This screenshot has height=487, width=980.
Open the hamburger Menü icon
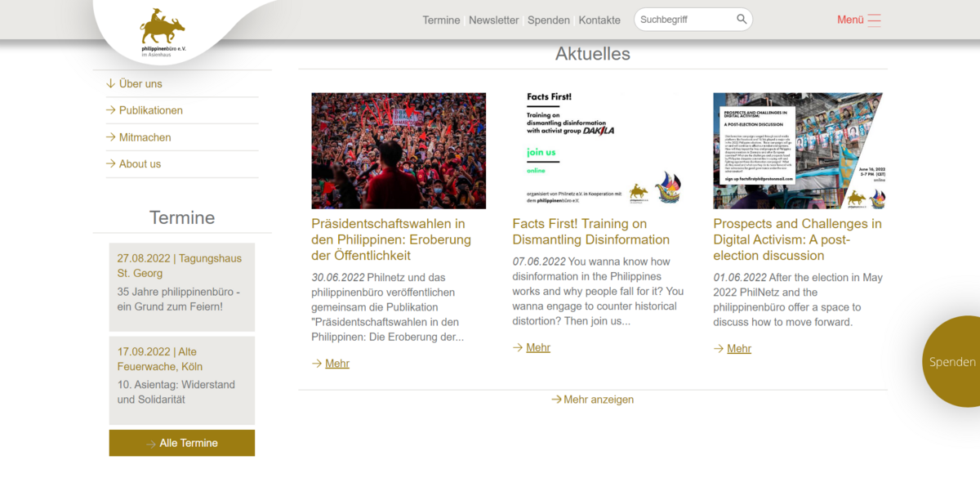pyautogui.click(x=874, y=20)
